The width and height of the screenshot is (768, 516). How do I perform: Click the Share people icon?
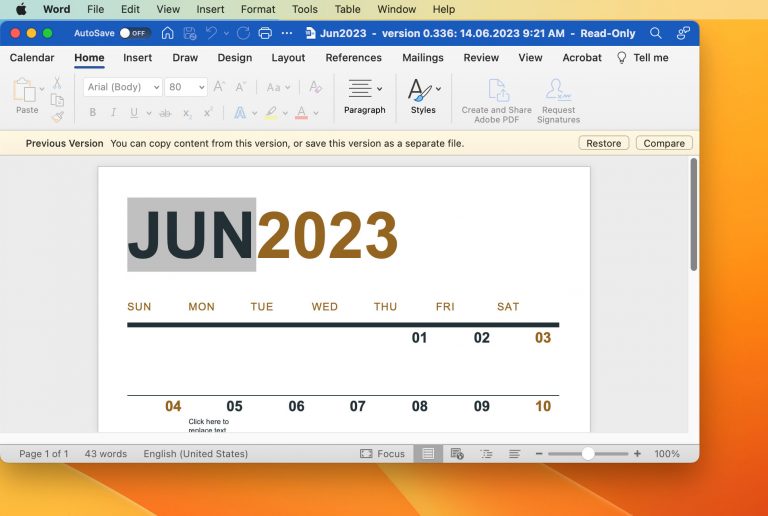[x=683, y=33]
